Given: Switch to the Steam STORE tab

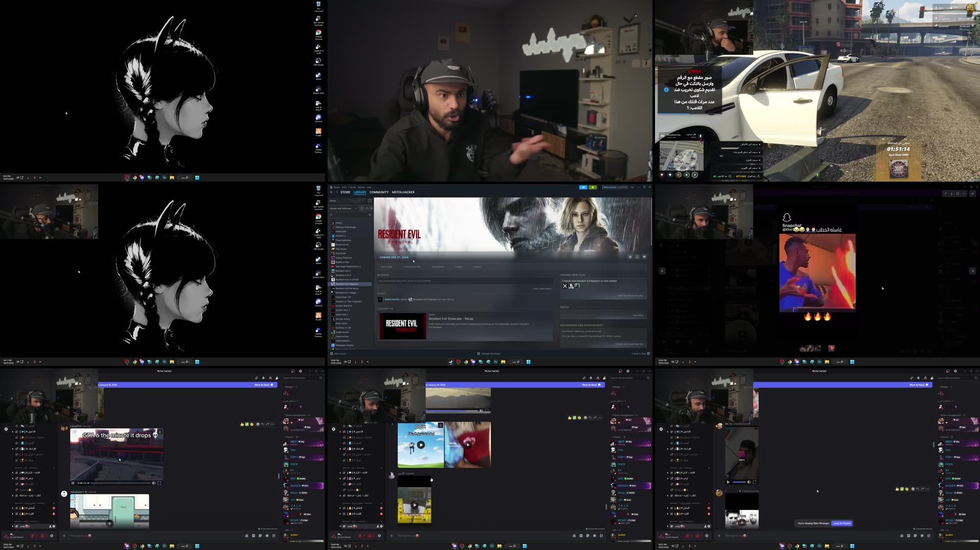Looking at the screenshot, I should pyautogui.click(x=345, y=192).
